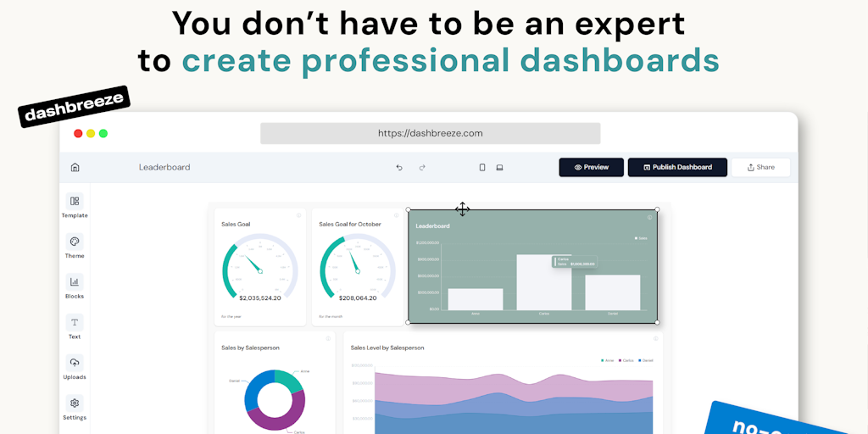Switch to mobile device view

482,167
